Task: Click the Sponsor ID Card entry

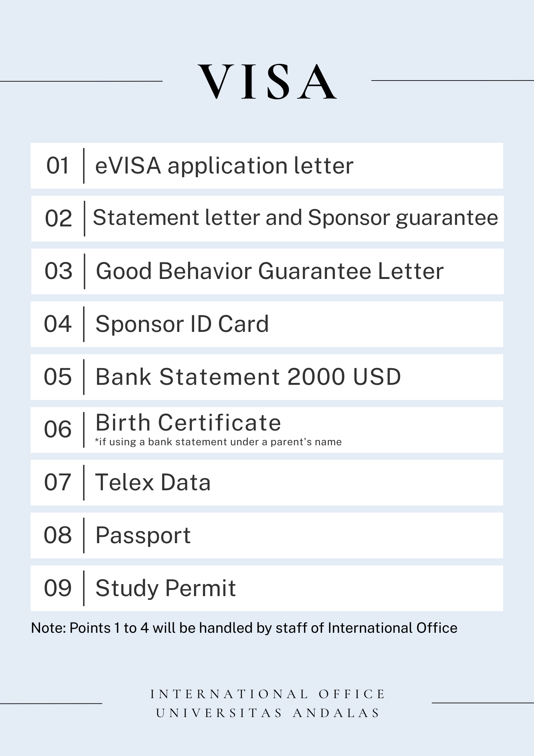Action: [x=182, y=324]
